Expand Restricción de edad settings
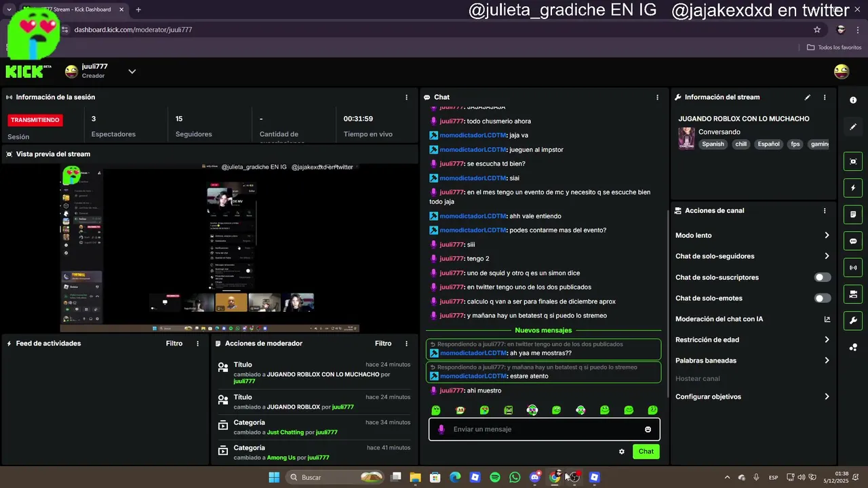The height and width of the screenshot is (488, 868). point(827,340)
